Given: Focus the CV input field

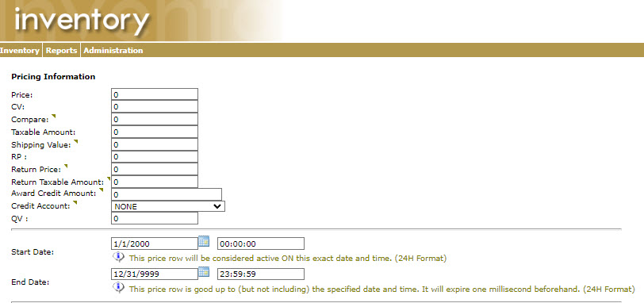Looking at the screenshot, I should [x=155, y=107].
